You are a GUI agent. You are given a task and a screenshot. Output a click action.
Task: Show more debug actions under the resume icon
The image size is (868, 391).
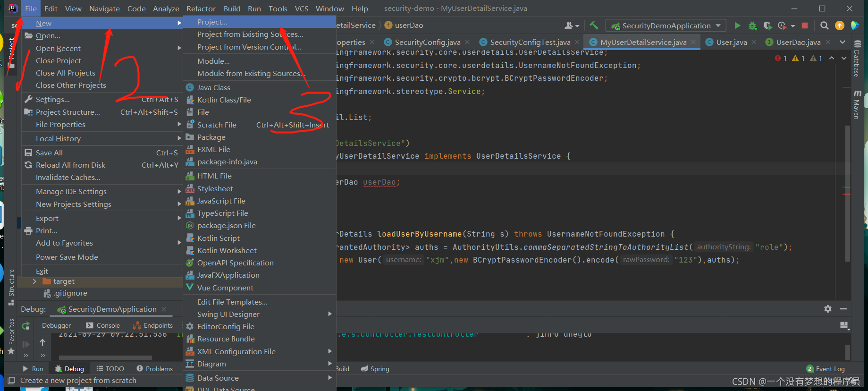tap(26, 356)
